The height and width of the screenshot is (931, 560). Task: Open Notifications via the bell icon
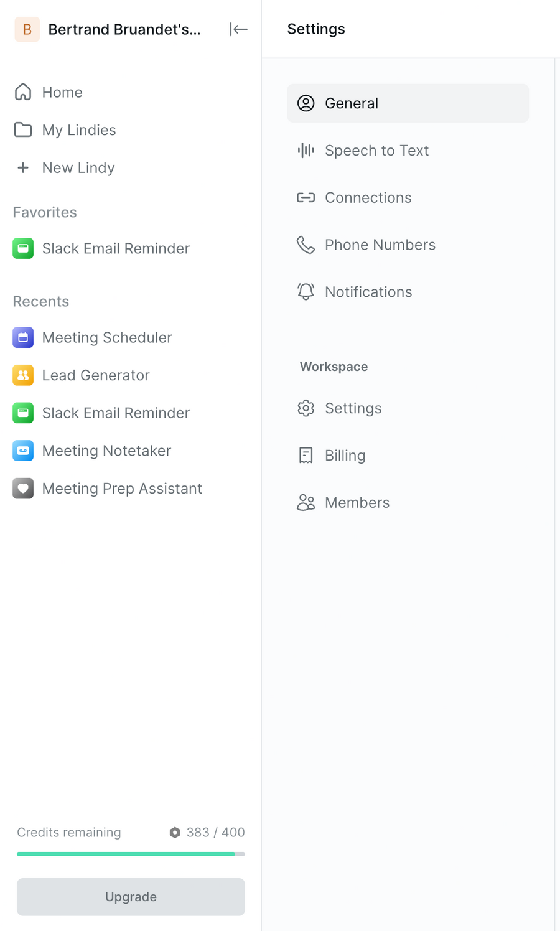tap(306, 291)
